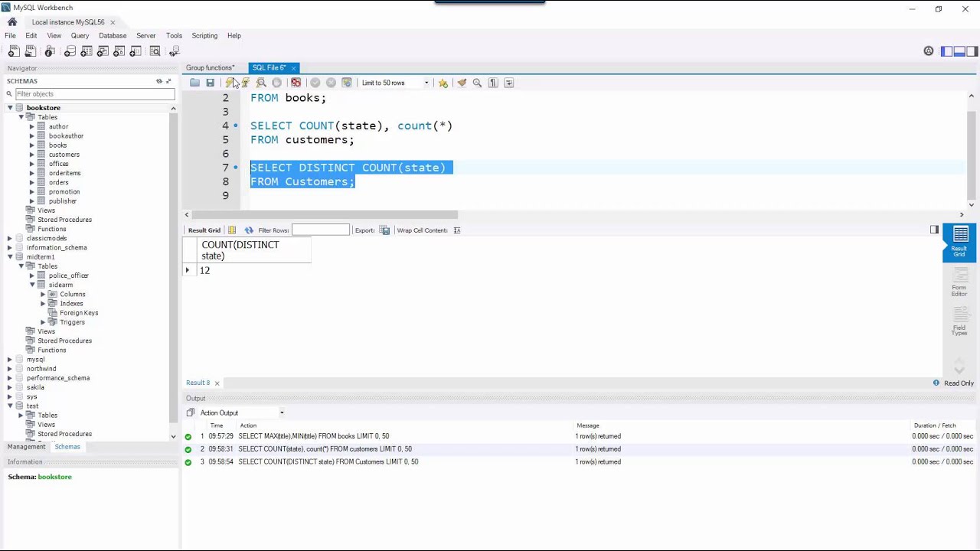Create new view icon

(x=103, y=51)
